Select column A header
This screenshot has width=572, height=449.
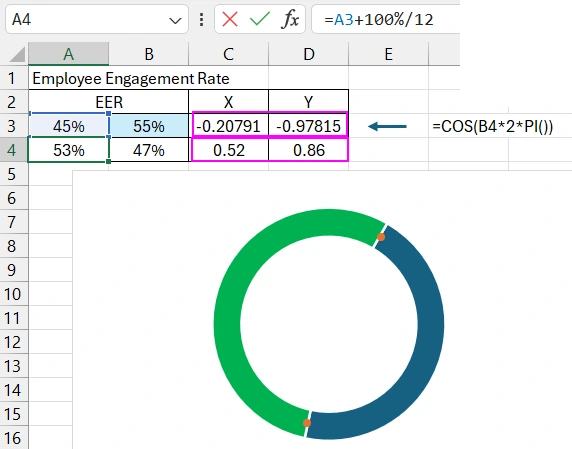[69, 54]
